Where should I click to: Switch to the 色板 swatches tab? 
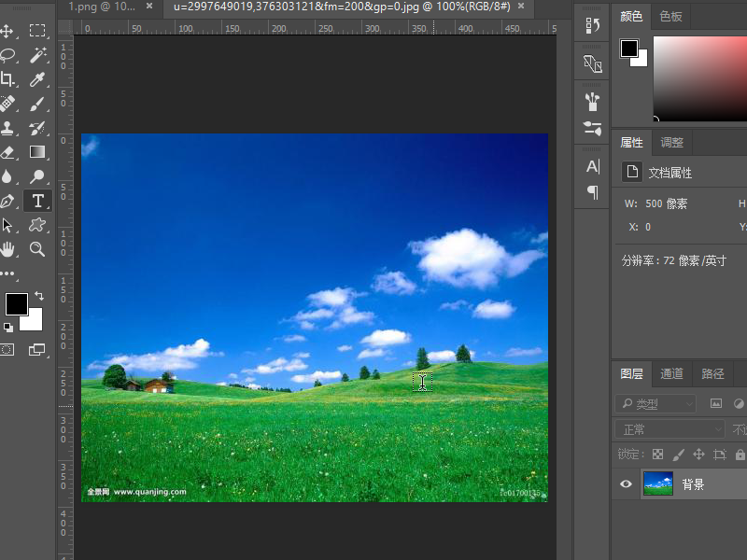(670, 17)
